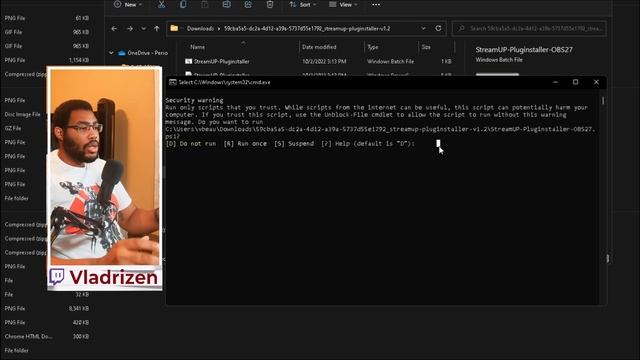Click the 300 KB size value
This screenshot has height=360, width=640.
click(81, 337)
